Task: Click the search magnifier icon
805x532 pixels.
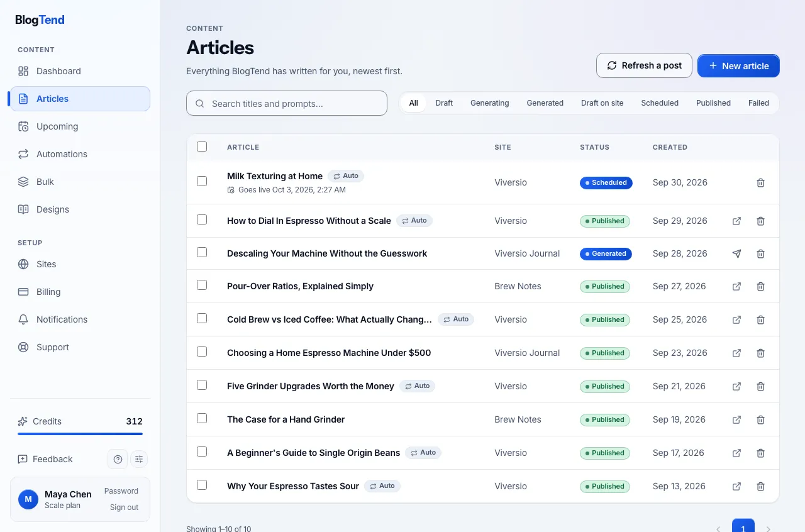Action: (x=200, y=104)
